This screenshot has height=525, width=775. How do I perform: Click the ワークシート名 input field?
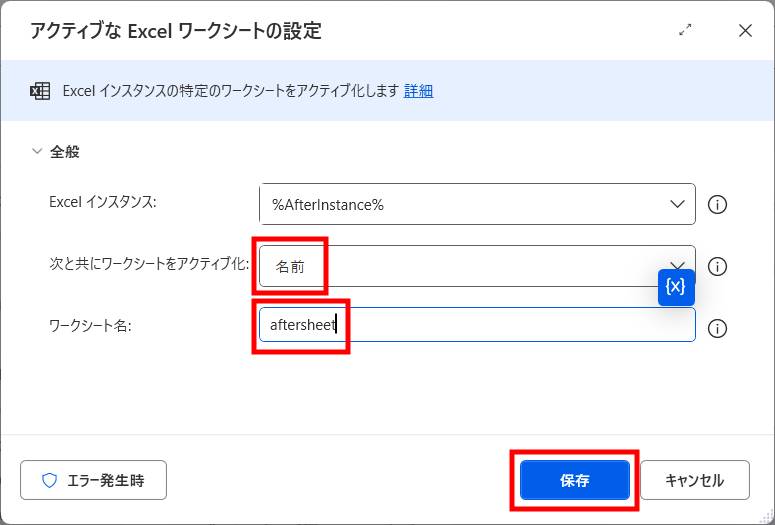477,325
